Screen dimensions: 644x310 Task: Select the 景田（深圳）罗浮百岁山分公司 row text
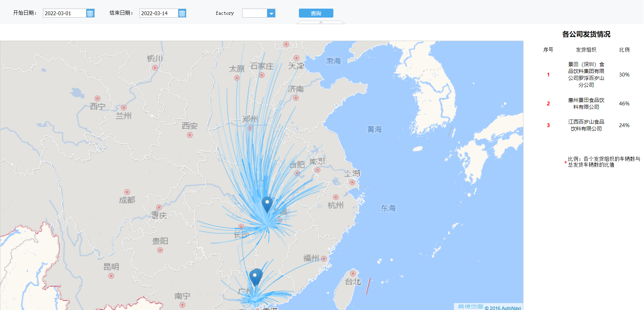pyautogui.click(x=586, y=74)
